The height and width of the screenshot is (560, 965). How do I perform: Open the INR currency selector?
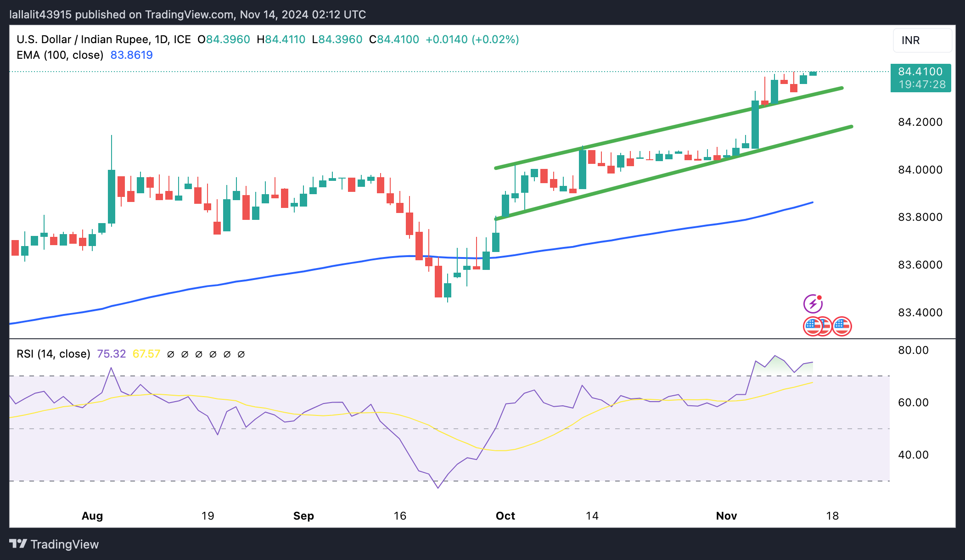coord(922,40)
